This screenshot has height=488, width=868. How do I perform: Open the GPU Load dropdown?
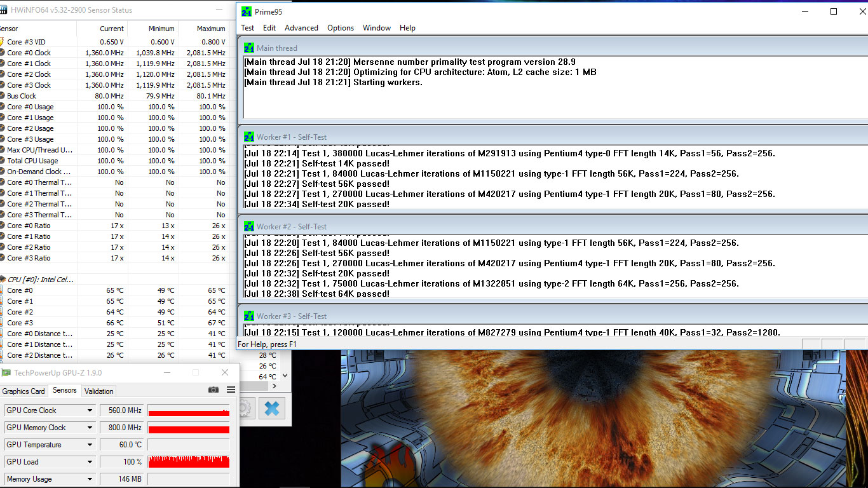coord(90,462)
